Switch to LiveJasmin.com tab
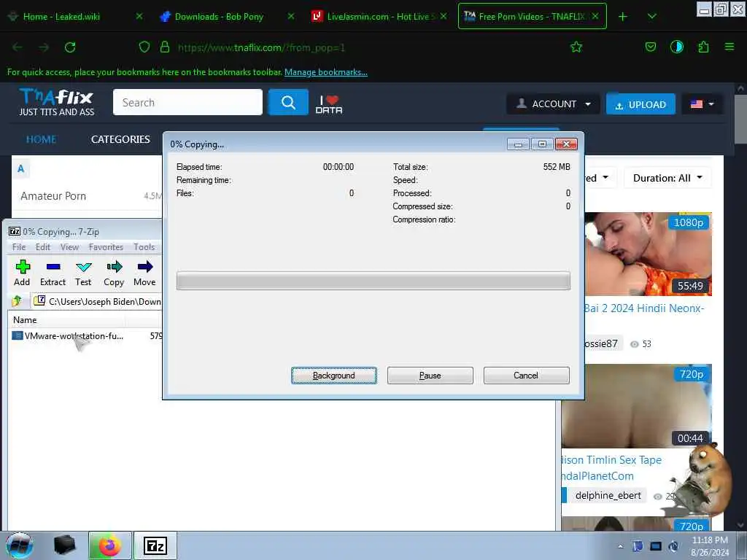 (x=379, y=17)
